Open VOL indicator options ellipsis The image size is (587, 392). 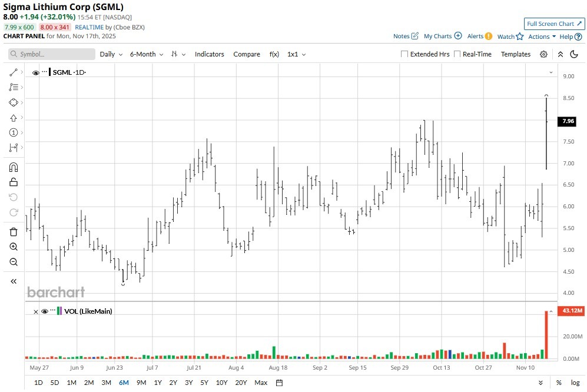(x=53, y=310)
